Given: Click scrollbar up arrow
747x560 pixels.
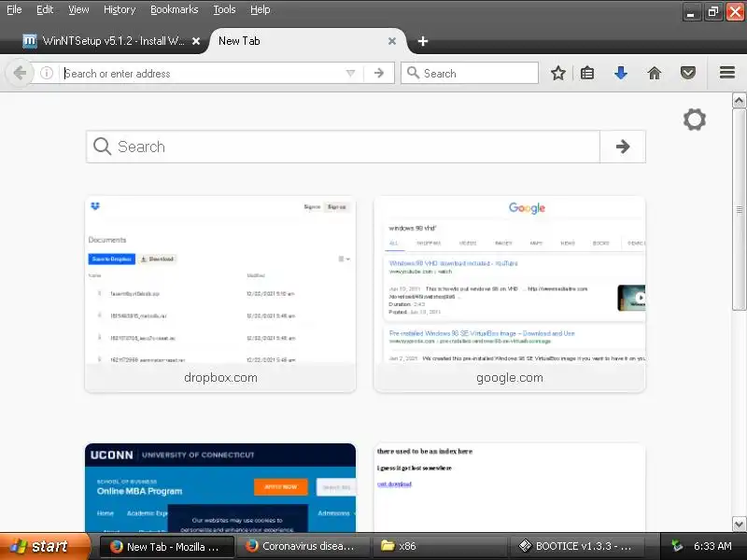Looking at the screenshot, I should click(x=739, y=101).
